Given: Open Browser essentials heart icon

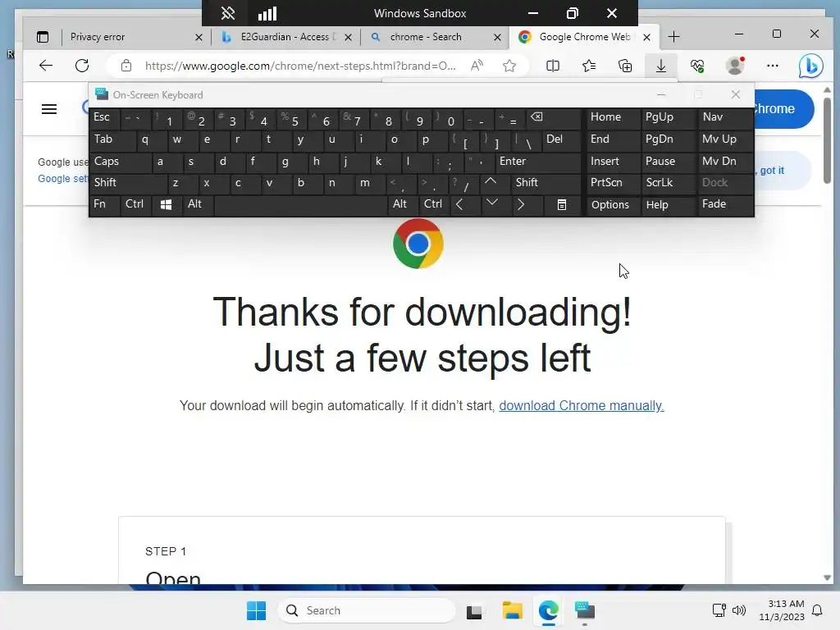Looking at the screenshot, I should tap(697, 66).
